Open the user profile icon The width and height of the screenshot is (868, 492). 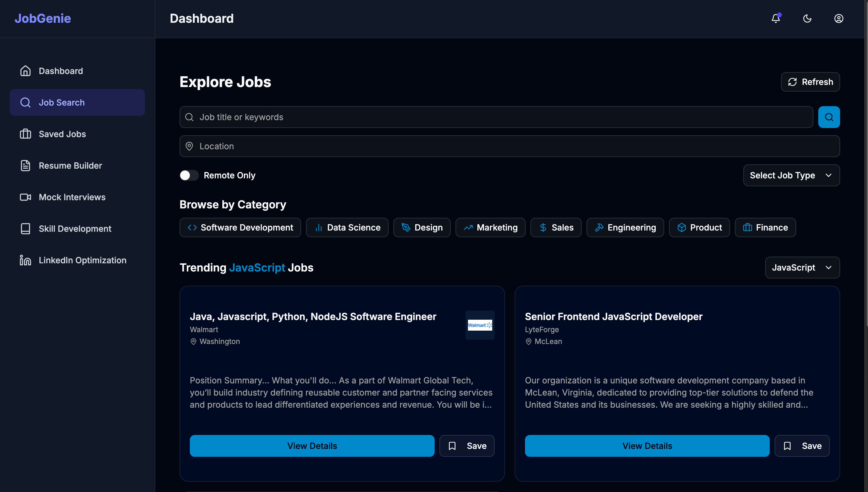[839, 19]
